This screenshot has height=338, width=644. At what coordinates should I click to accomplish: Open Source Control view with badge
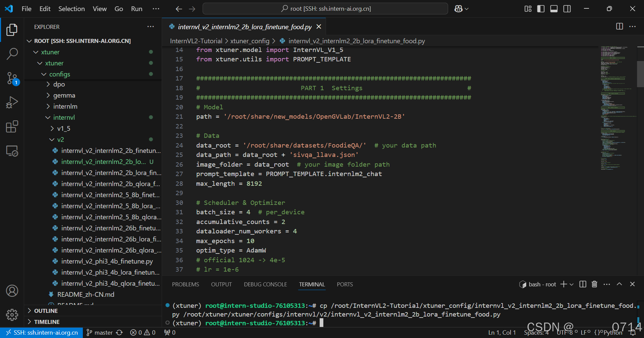(12, 78)
